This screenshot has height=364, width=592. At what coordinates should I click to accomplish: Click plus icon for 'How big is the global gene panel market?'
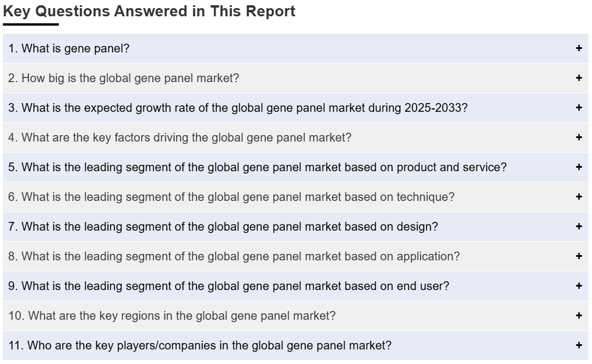[579, 77]
